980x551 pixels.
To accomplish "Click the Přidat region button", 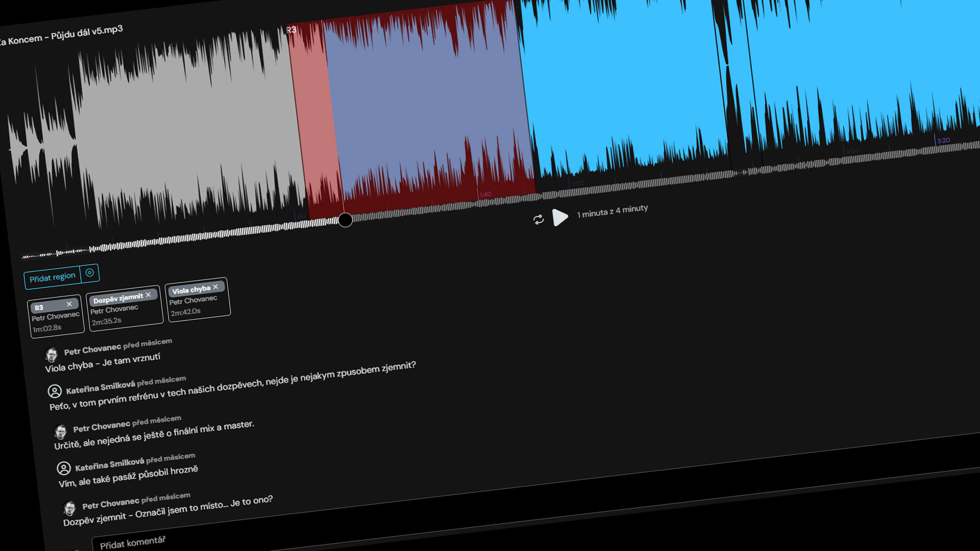I will tap(52, 277).
